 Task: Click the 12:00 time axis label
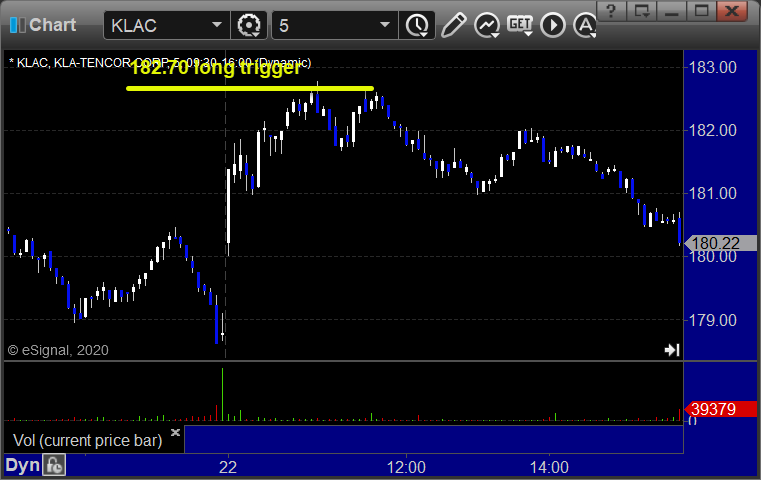tap(406, 468)
